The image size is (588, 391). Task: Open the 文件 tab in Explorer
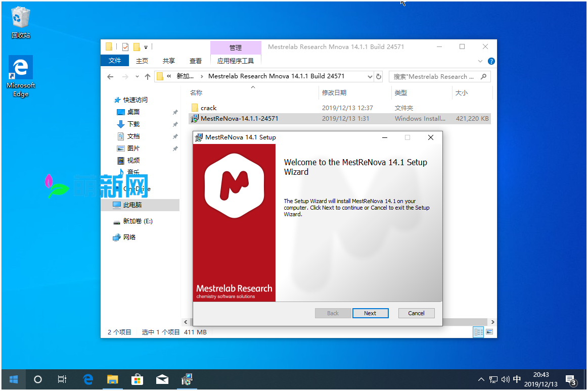(115, 60)
